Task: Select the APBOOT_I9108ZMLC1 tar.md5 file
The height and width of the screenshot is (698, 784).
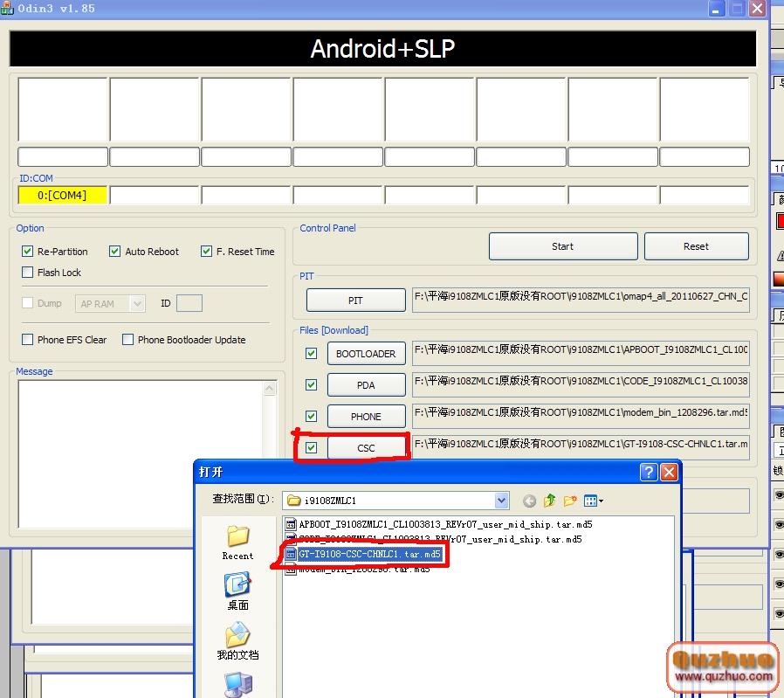Action: 439,524
